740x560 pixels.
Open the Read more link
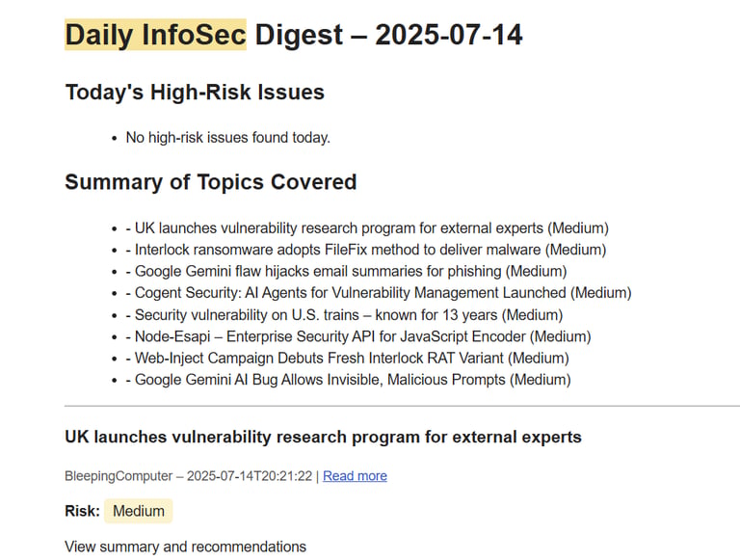click(355, 475)
